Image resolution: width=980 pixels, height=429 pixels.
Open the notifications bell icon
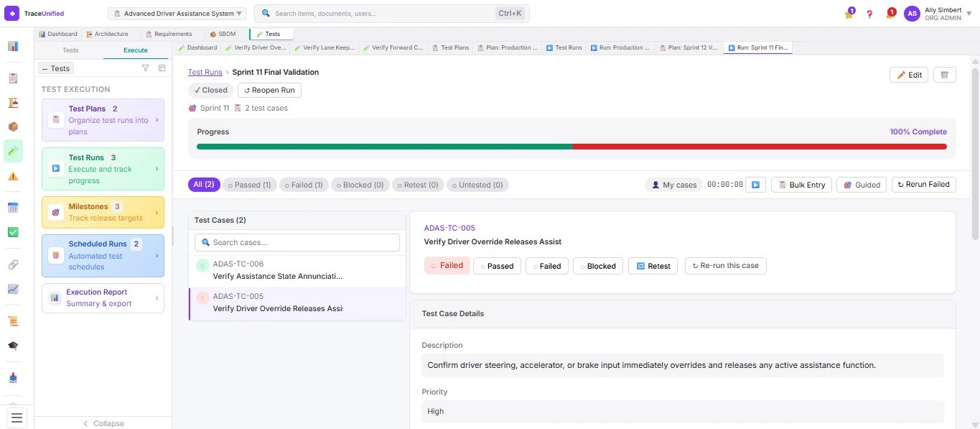point(890,14)
